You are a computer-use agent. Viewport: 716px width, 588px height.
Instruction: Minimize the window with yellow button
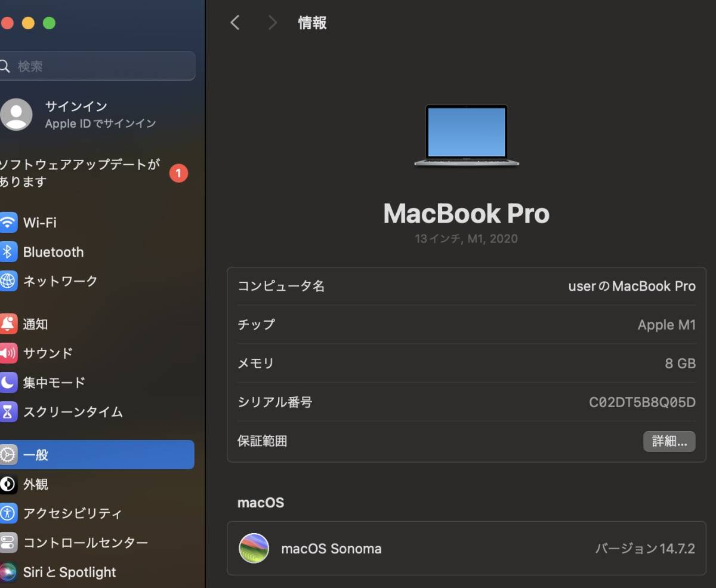(28, 23)
